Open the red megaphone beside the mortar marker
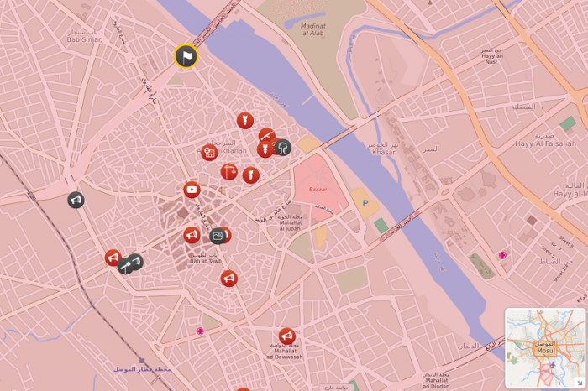 (x=113, y=258)
